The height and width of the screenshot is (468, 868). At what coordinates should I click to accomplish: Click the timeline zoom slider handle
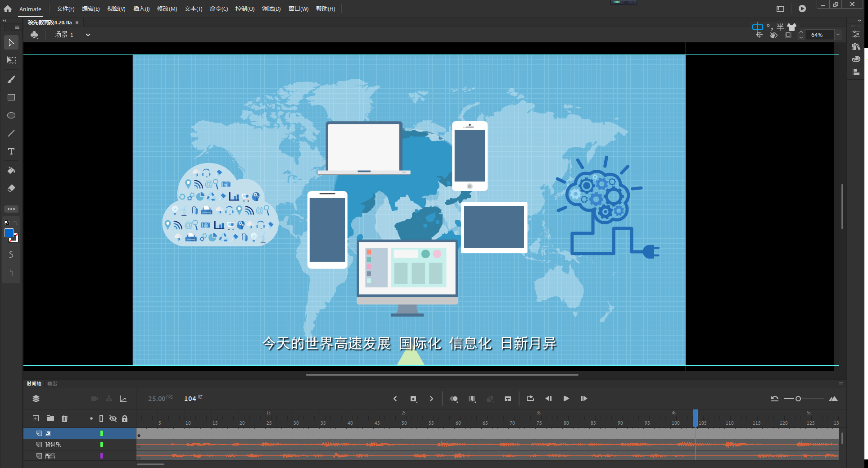pyautogui.click(x=798, y=399)
